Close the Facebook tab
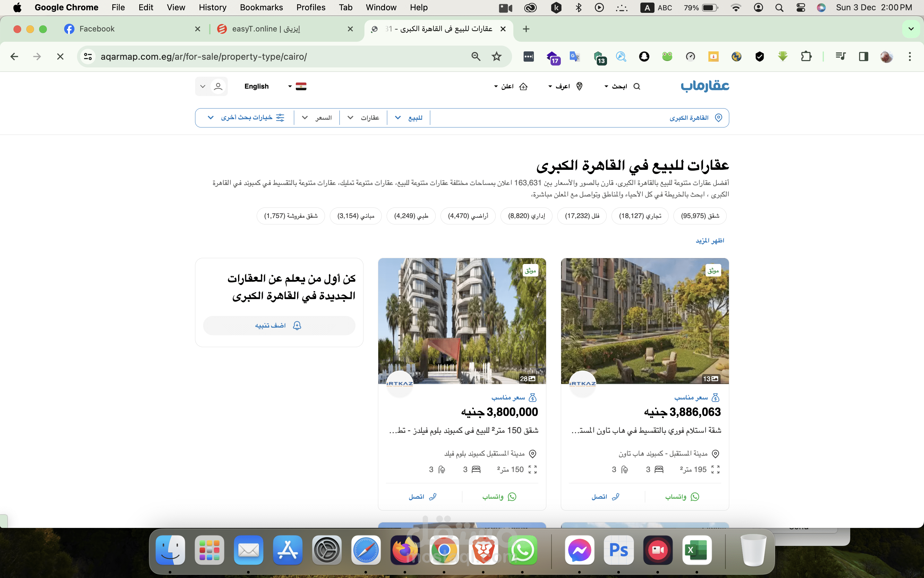The height and width of the screenshot is (578, 924). point(197,29)
